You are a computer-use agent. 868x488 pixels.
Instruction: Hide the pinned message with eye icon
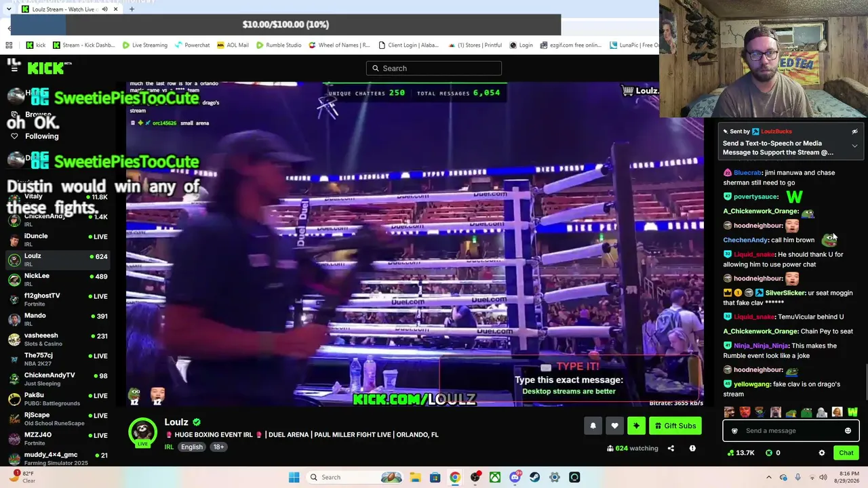tap(854, 131)
